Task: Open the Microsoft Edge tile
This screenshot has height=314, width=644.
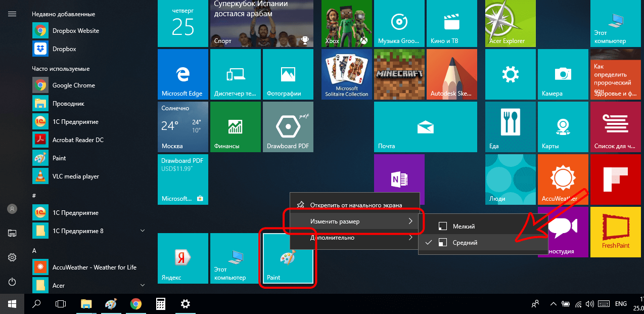Action: coord(182,74)
